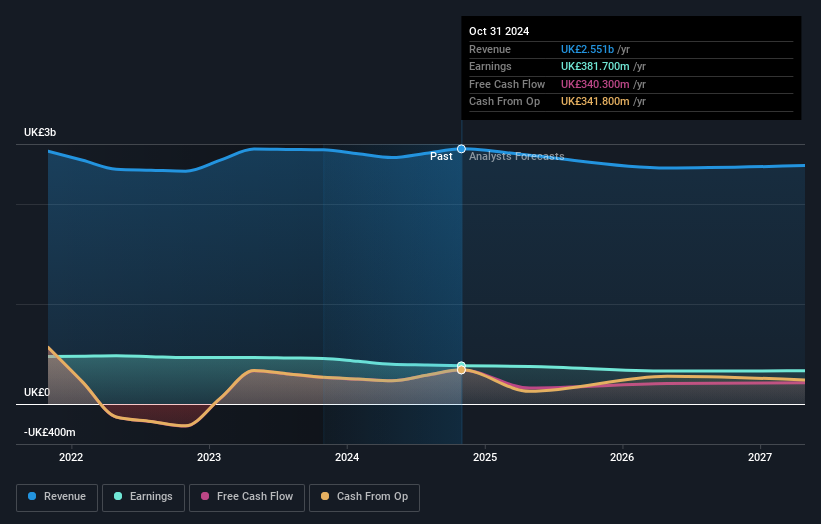Toggle the Free Cash Flow legend series

click(x=247, y=497)
